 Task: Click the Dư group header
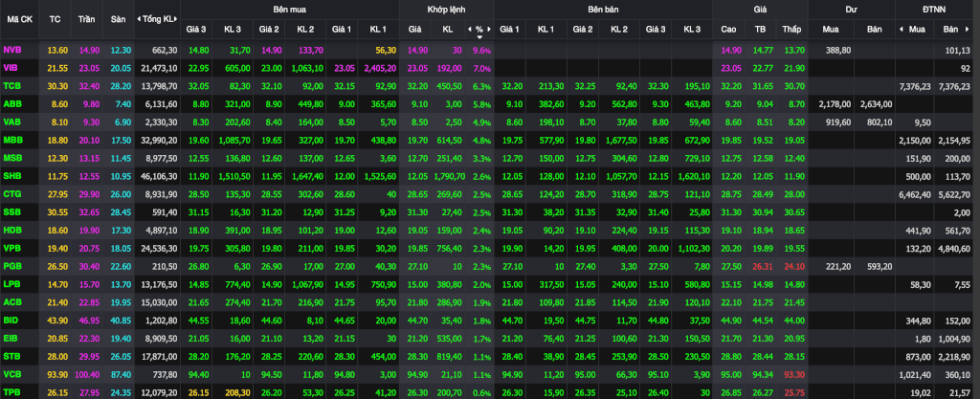pyautogui.click(x=851, y=10)
